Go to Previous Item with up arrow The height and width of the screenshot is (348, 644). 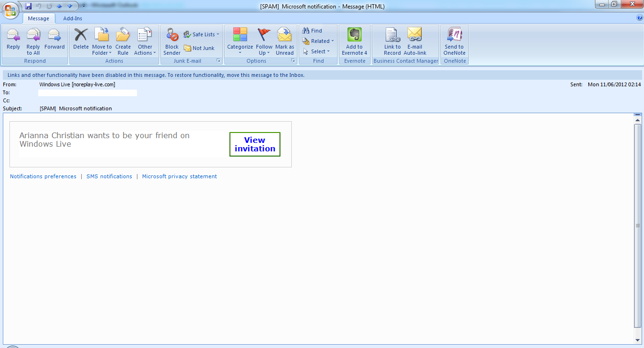(59, 6)
